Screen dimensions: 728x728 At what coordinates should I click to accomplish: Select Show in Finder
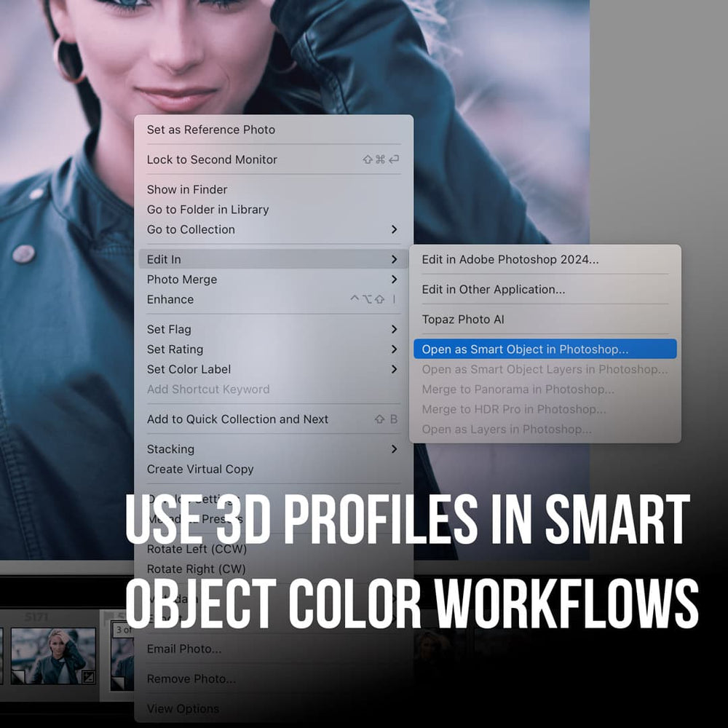tap(186, 189)
